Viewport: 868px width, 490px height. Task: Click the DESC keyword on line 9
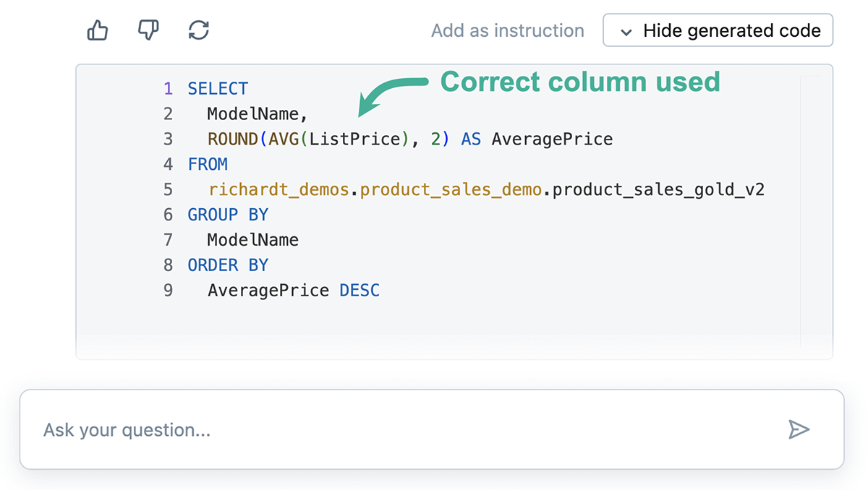359,291
